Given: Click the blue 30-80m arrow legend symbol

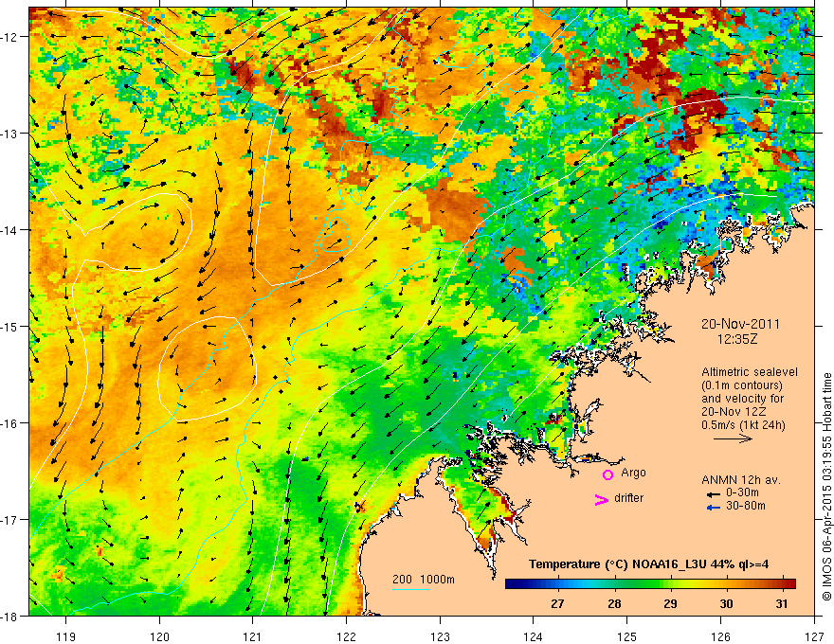Looking at the screenshot, I should (x=713, y=508).
